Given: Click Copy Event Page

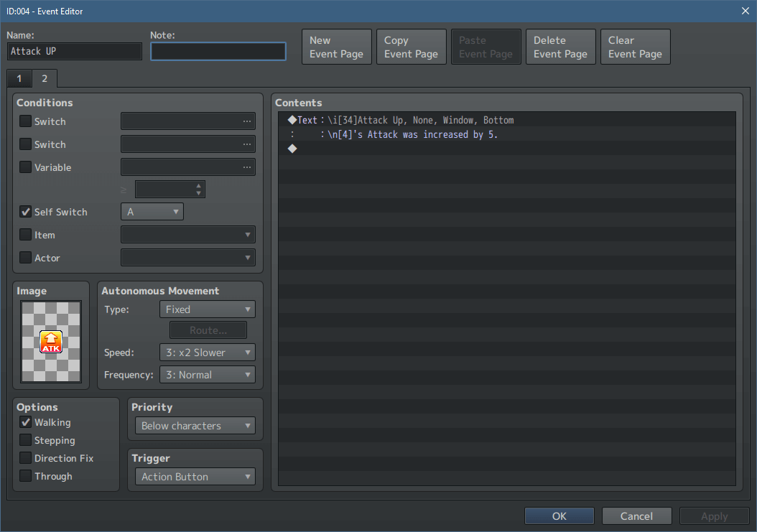Looking at the screenshot, I should point(411,47).
